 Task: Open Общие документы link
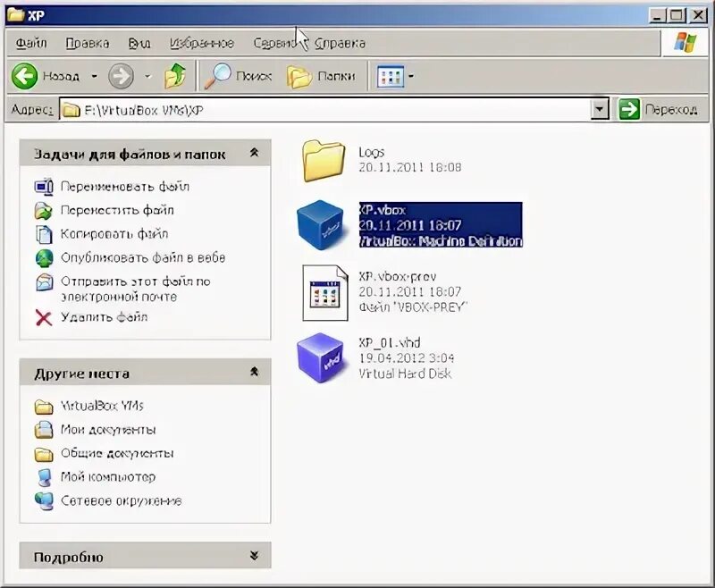[x=117, y=453]
